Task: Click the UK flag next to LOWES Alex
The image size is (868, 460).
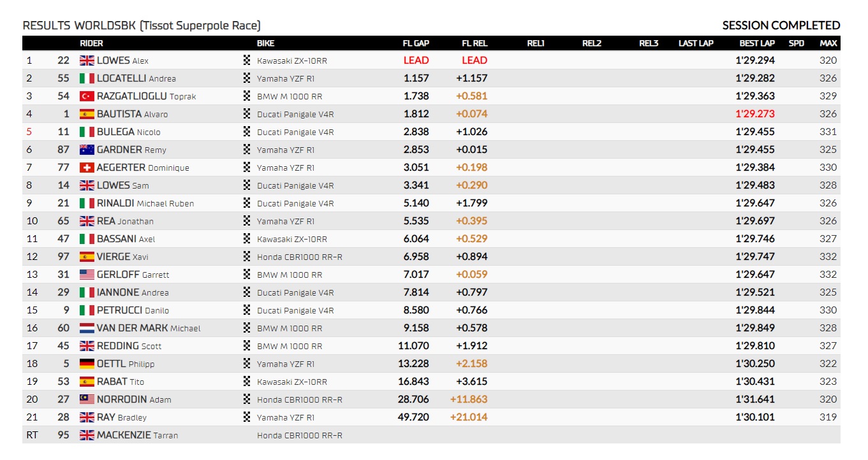Action: pos(87,61)
